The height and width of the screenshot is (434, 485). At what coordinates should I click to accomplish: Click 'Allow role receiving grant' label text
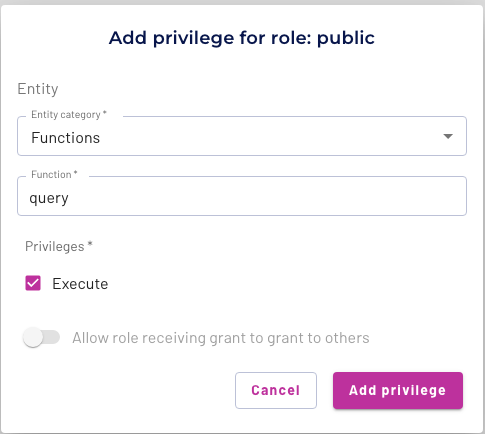[221, 338]
